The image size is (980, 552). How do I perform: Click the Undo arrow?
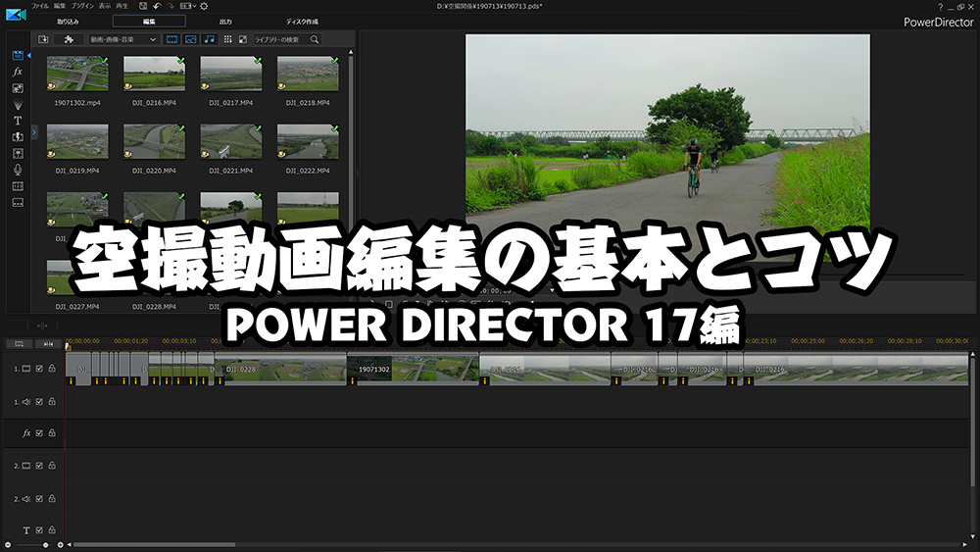pos(157,6)
